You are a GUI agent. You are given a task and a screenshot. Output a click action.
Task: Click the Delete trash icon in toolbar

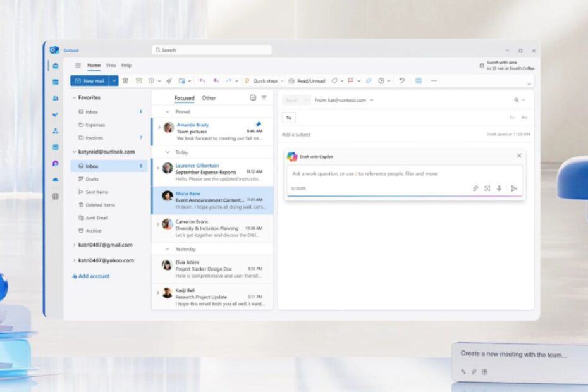125,81
